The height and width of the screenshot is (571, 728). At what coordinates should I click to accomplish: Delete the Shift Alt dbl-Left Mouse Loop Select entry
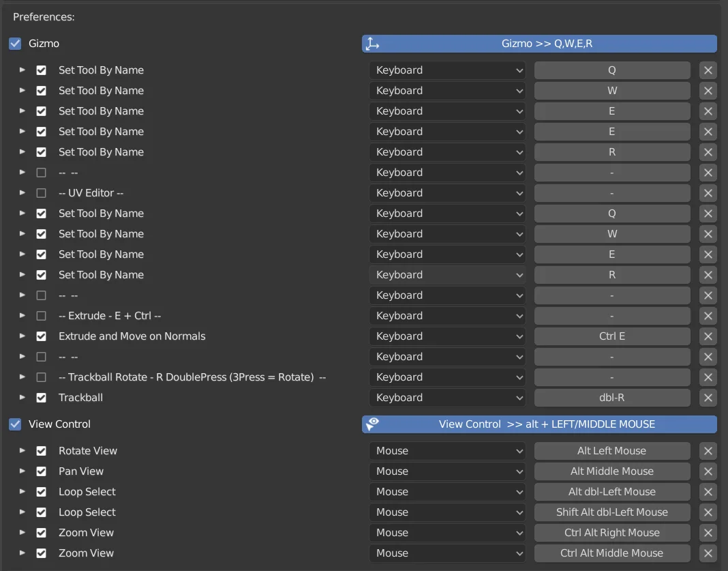(708, 512)
